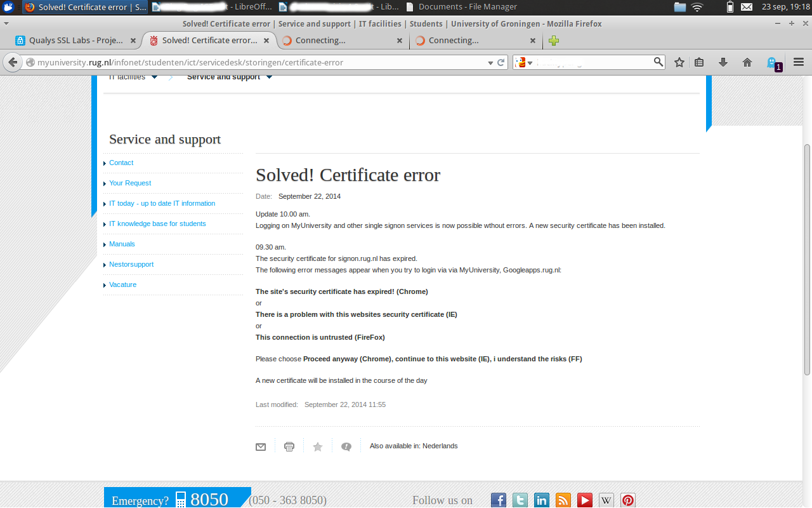Open a new tab with plus button
This screenshot has height=508, width=812.
[554, 41]
